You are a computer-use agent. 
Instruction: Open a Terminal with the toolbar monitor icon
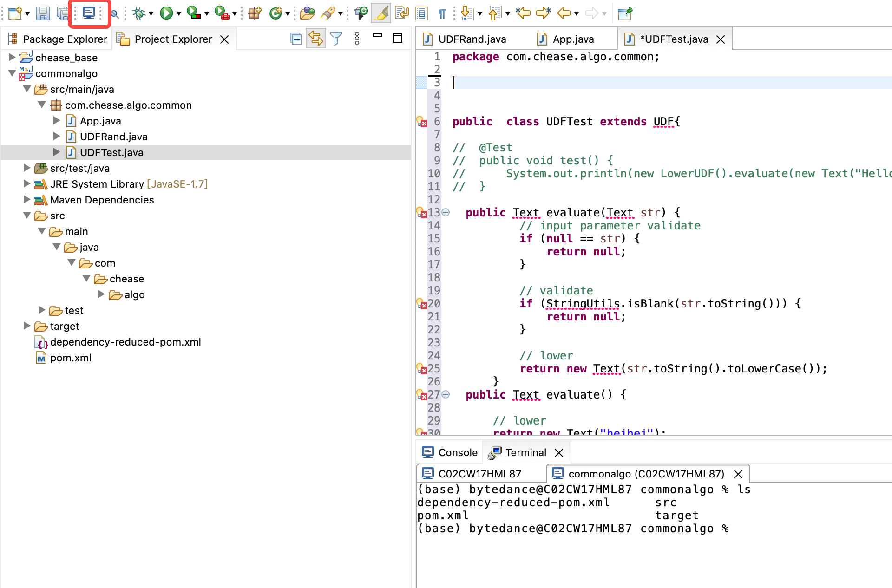tap(88, 13)
